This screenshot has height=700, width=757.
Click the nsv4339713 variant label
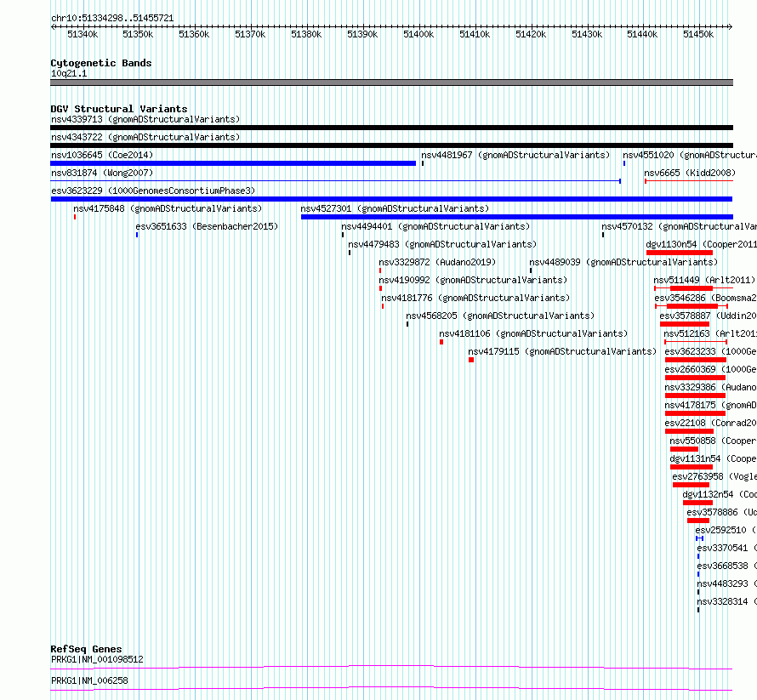145,119
